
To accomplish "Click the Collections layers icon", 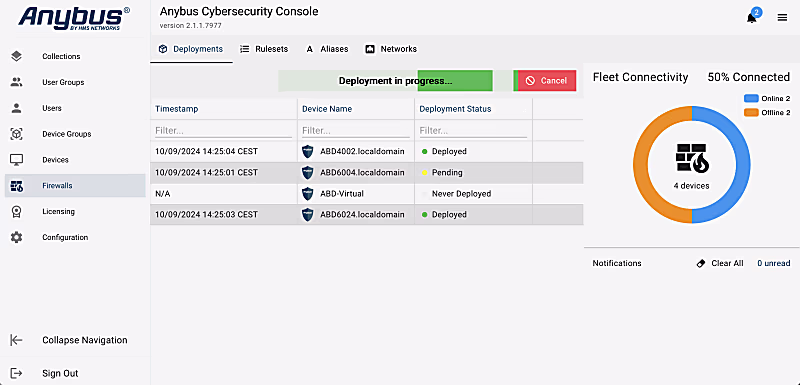I will (16, 56).
